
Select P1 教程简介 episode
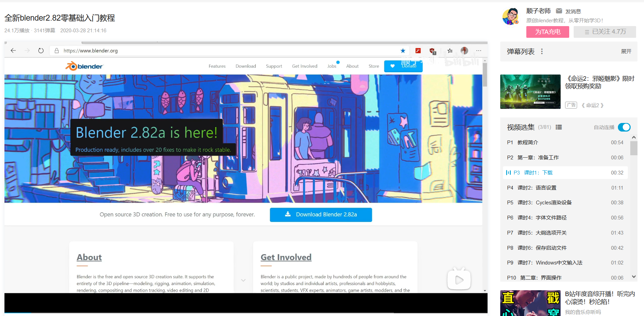coord(565,143)
